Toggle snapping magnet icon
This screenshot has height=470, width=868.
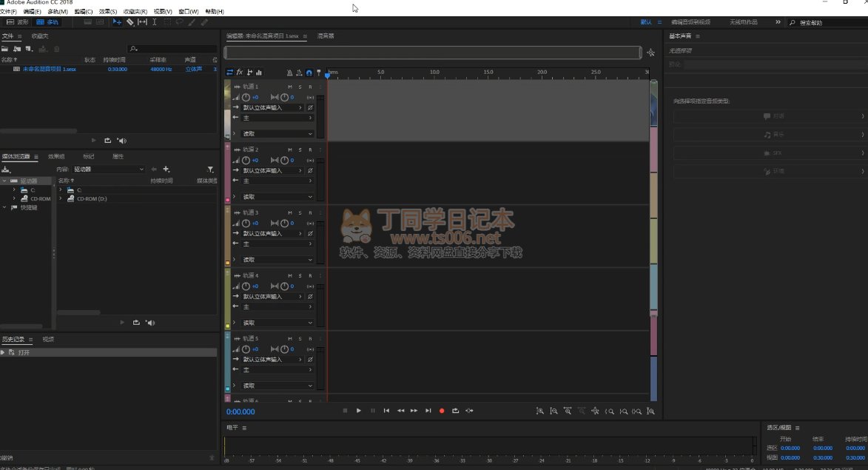(309, 73)
